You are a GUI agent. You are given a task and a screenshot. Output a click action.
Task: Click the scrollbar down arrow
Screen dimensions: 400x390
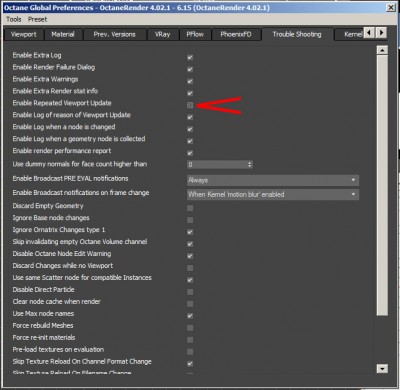pos(382,369)
